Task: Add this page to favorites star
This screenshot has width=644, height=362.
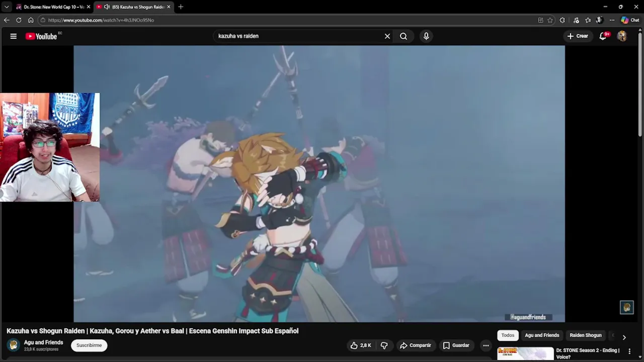Action: pos(550,20)
